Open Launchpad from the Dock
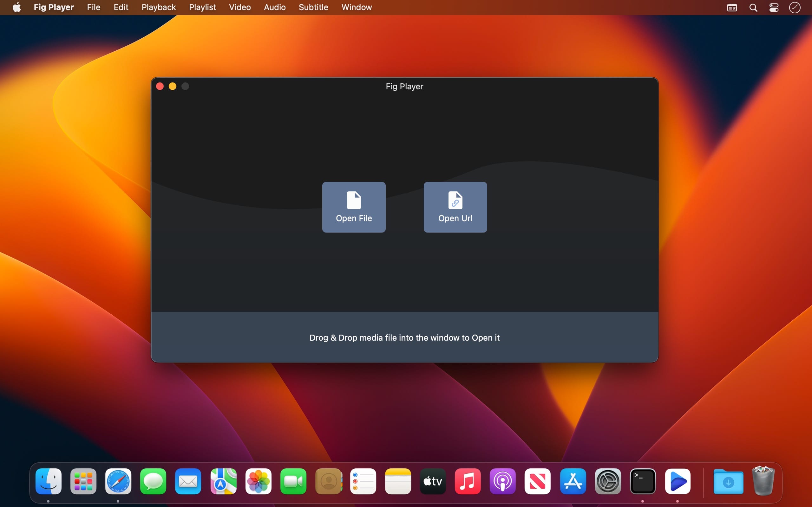The height and width of the screenshot is (507, 812). 83,481
